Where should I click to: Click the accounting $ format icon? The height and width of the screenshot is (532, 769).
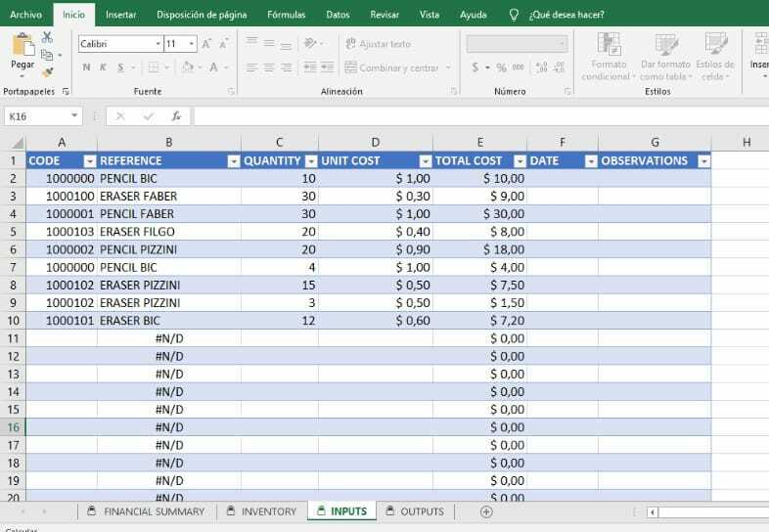(x=475, y=67)
